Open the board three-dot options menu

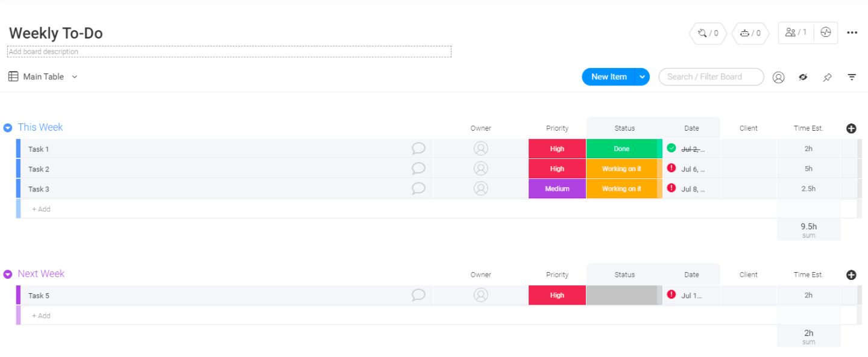coord(852,33)
